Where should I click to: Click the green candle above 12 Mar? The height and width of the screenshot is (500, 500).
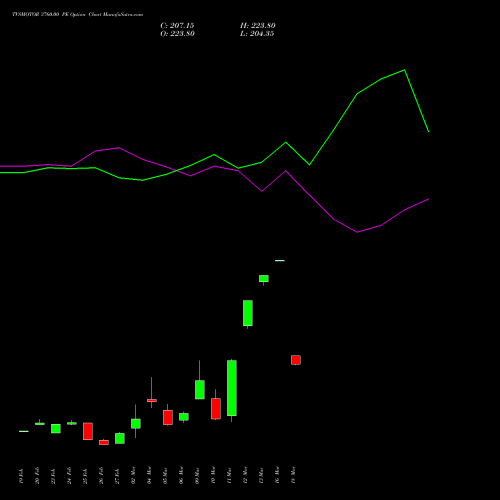click(248, 313)
